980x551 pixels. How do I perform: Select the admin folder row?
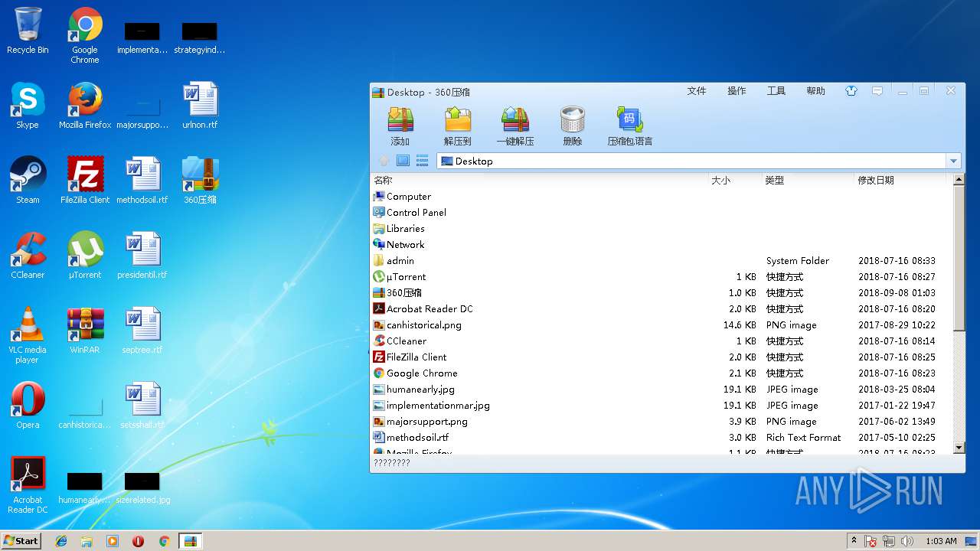click(661, 261)
